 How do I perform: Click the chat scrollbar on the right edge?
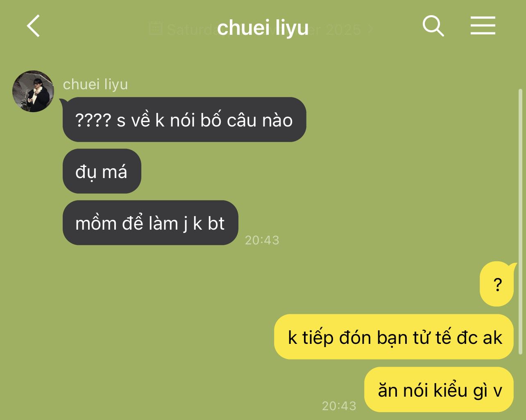click(x=520, y=221)
